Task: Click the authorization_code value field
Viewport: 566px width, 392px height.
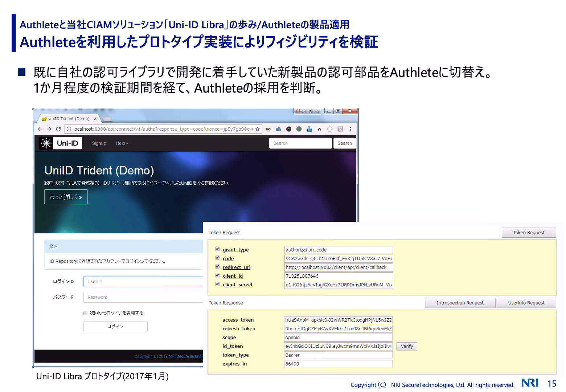Action: (x=339, y=250)
